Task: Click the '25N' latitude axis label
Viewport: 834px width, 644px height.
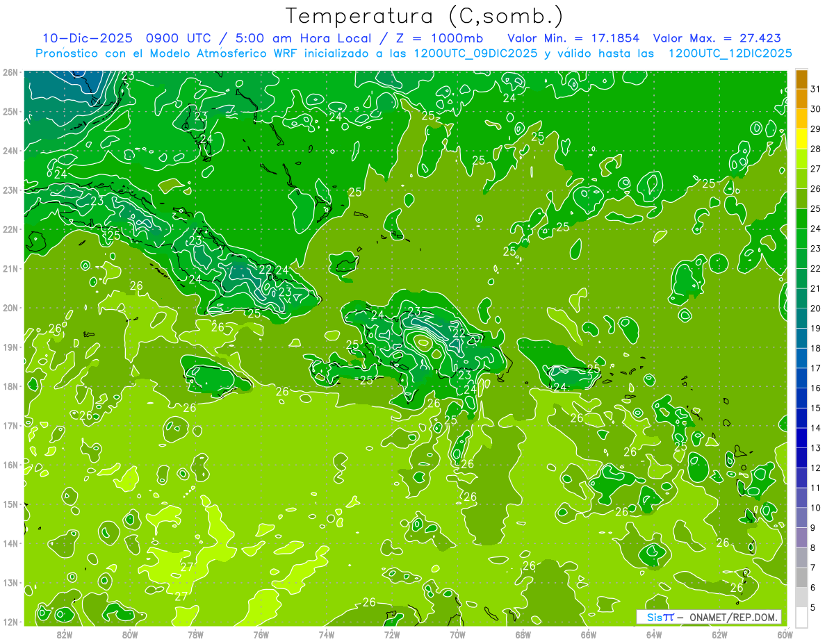Action: (10, 111)
